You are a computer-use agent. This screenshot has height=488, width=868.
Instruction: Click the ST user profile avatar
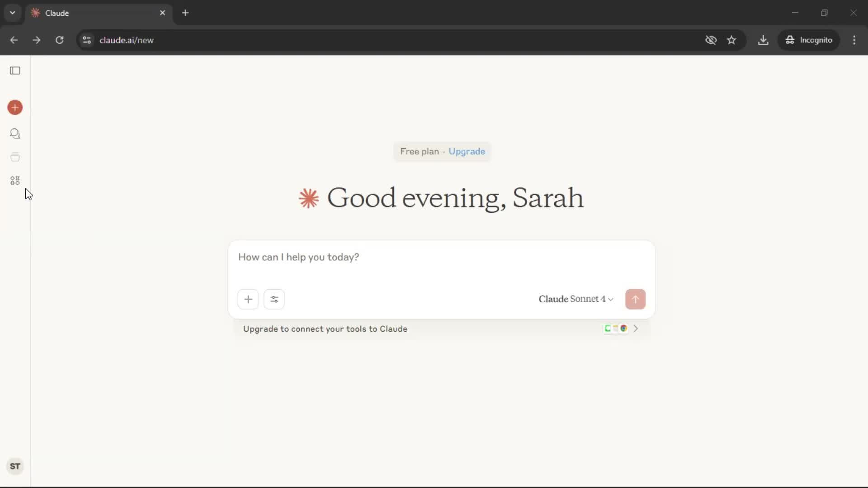point(15,466)
